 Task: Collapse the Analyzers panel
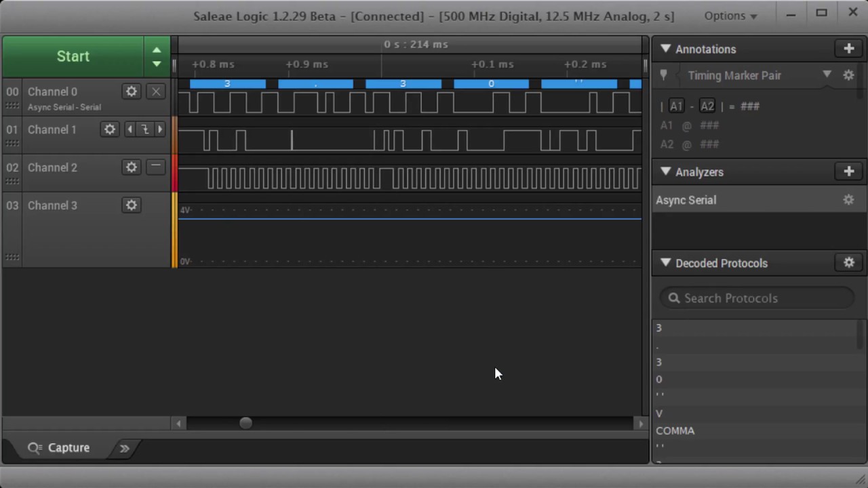[665, 172]
